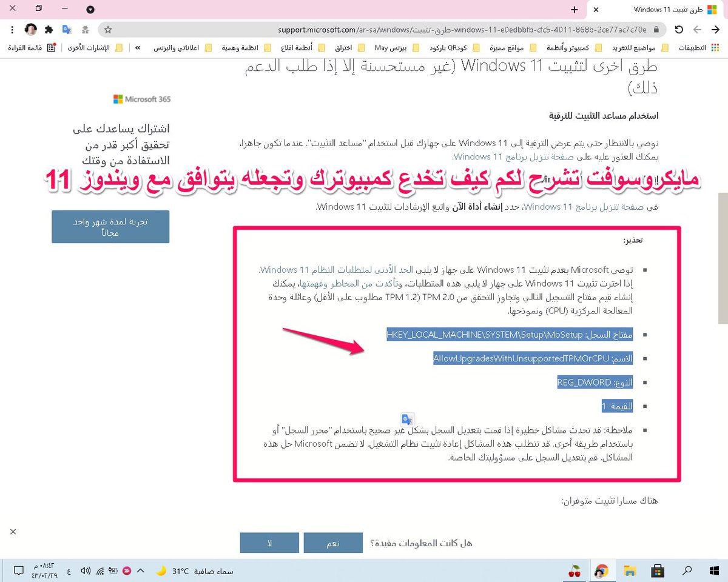Bookmark this page with the star icon
Screen dimensions: 728x582
pos(107,29)
